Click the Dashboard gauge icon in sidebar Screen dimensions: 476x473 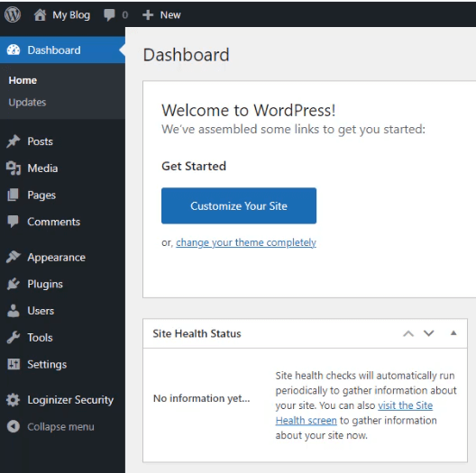click(14, 50)
